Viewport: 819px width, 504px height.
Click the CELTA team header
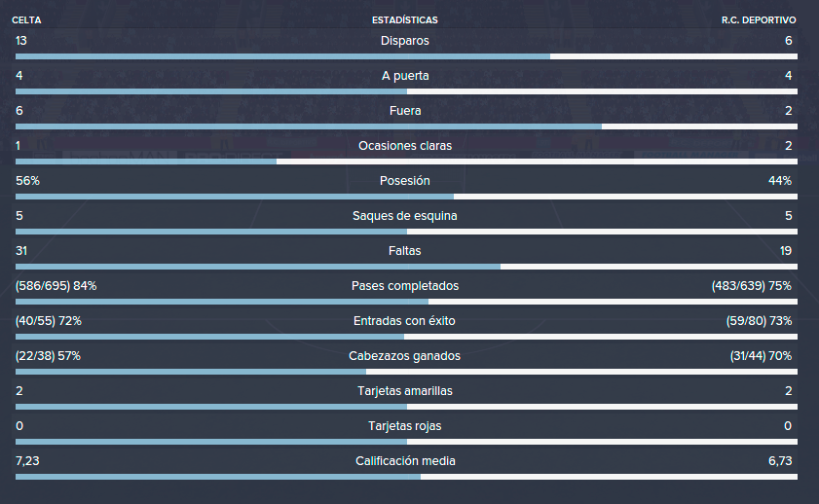coord(26,19)
